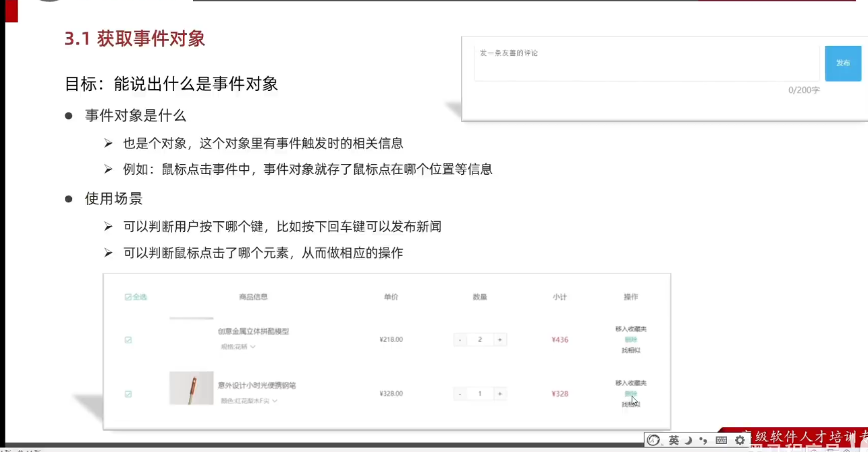
Task: Switch input language via the 英 indicator
Action: coord(673,440)
